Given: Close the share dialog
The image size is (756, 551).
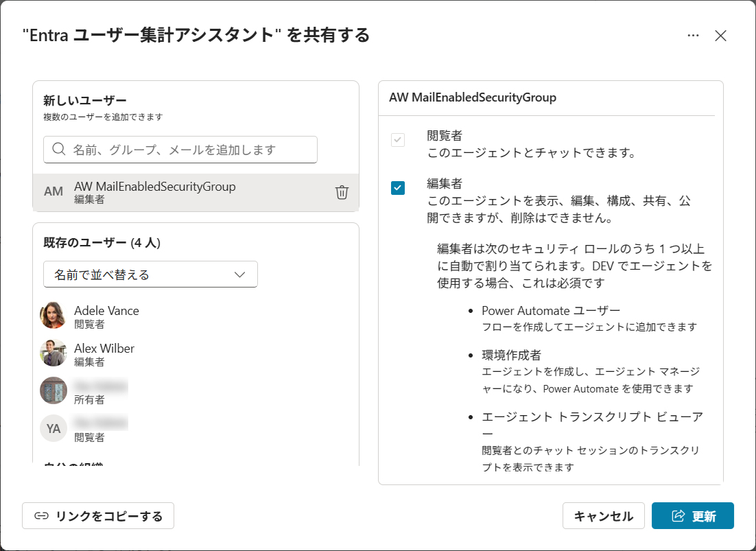Looking at the screenshot, I should [x=720, y=36].
